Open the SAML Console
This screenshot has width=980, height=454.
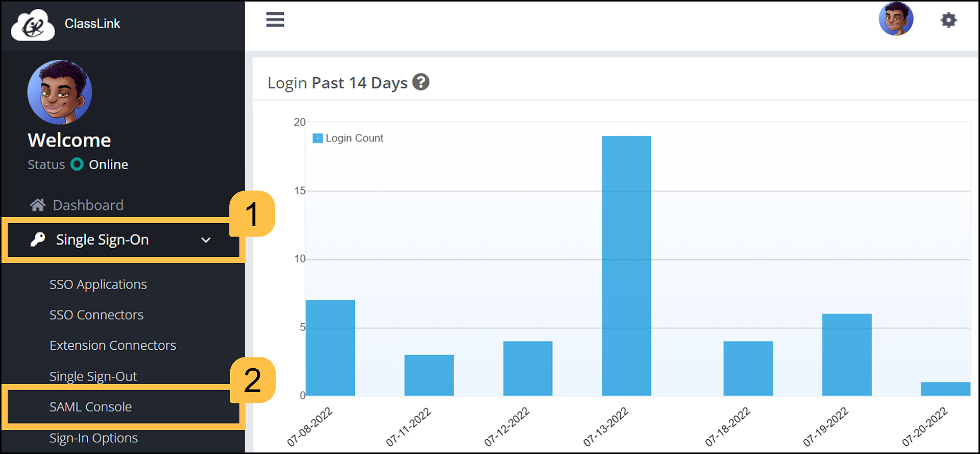click(91, 407)
